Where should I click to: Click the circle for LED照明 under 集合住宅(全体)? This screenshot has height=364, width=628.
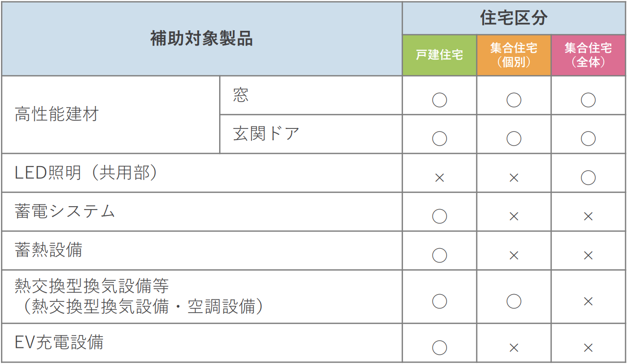pos(588,177)
